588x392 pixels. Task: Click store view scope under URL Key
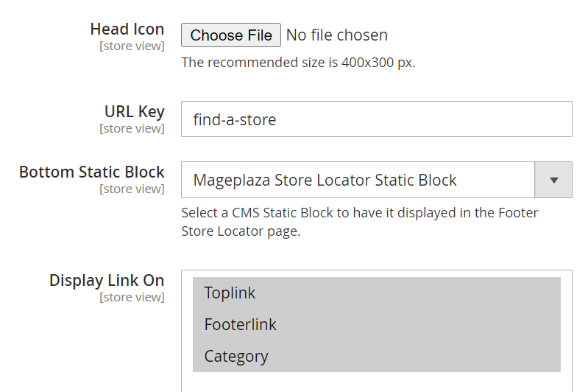tap(132, 129)
